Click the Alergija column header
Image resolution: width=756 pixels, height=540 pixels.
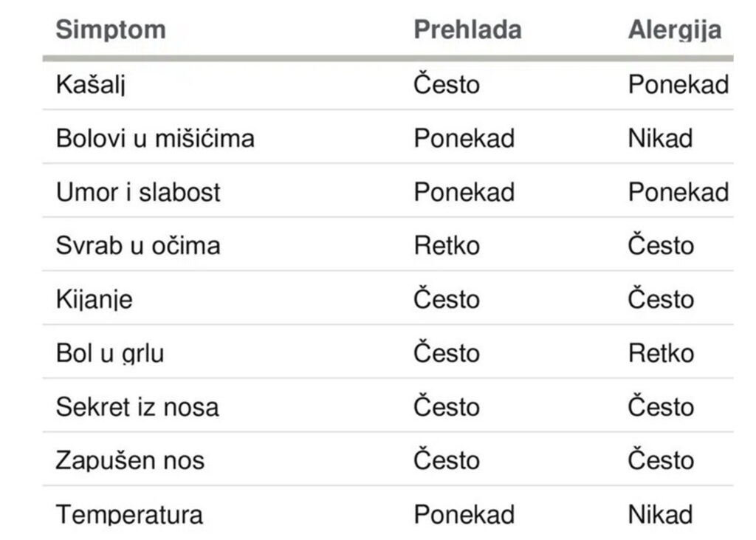pos(674,30)
